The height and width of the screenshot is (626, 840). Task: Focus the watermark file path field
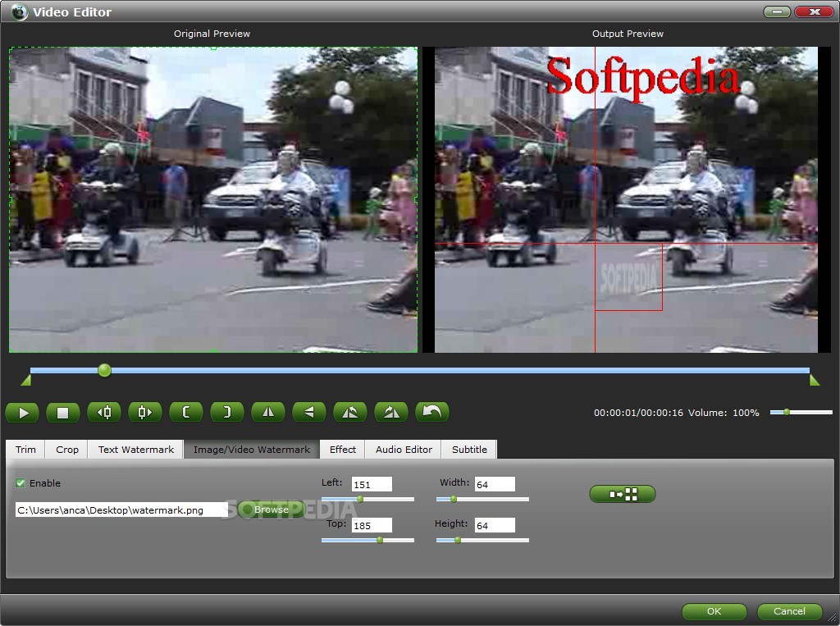[121, 509]
